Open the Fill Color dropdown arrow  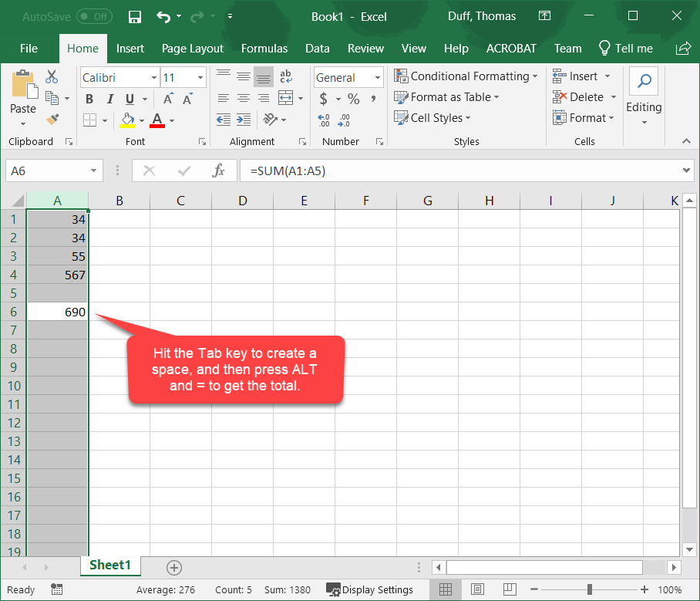(x=140, y=120)
